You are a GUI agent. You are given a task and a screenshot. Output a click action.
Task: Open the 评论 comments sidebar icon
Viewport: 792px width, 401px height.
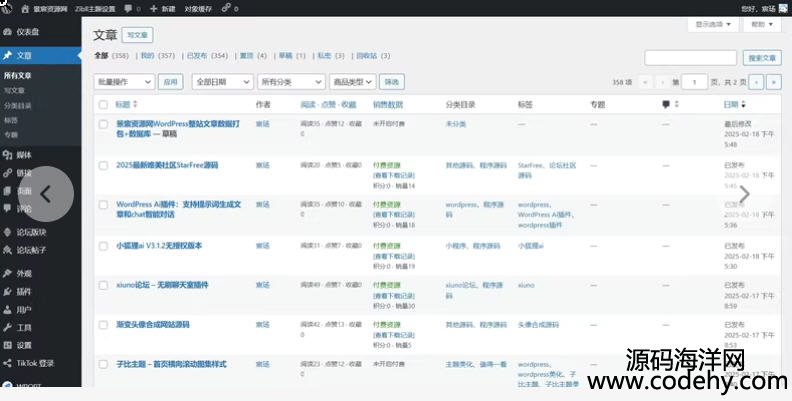(7, 209)
